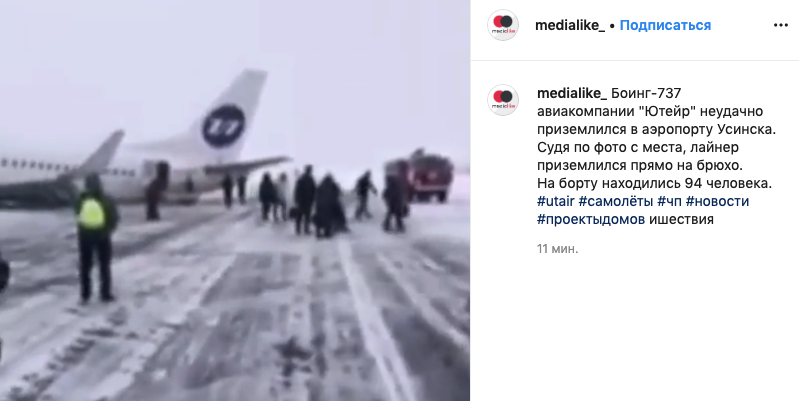Open the three-dot more options menu

781,25
